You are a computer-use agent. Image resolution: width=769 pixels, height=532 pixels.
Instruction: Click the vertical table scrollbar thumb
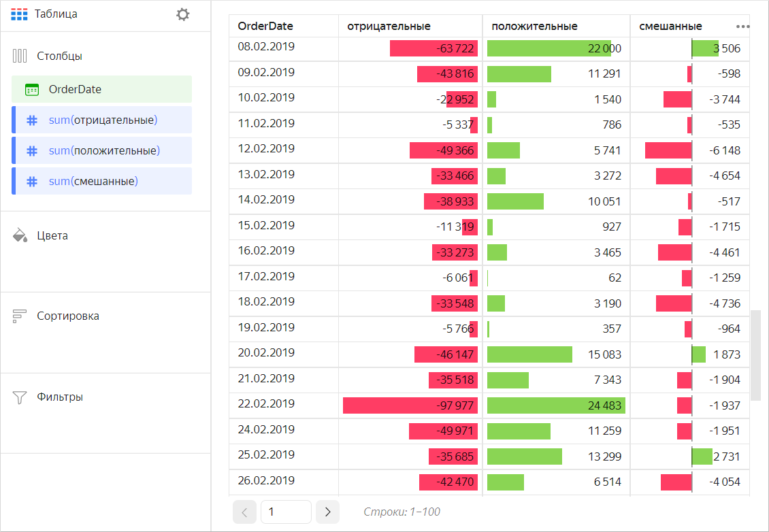755,355
